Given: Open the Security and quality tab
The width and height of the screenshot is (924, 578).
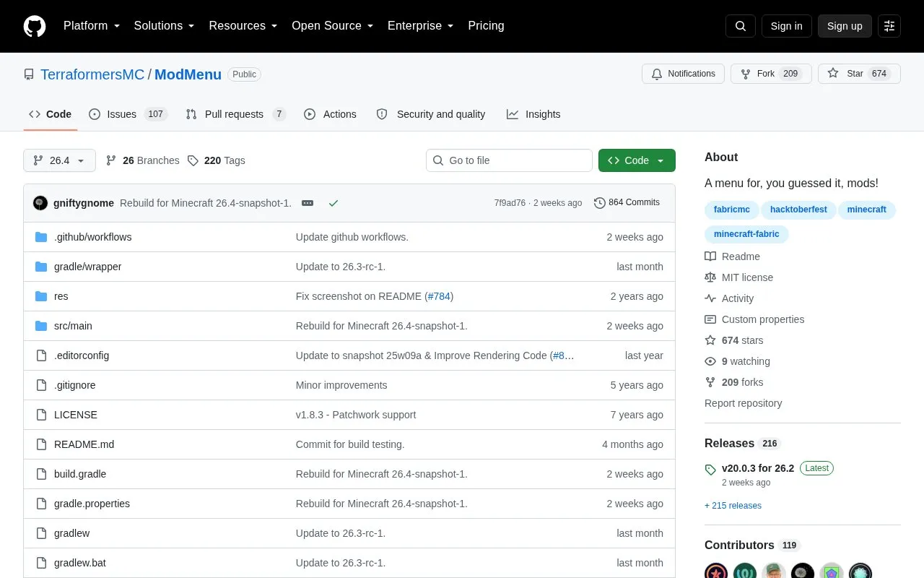Looking at the screenshot, I should [431, 114].
